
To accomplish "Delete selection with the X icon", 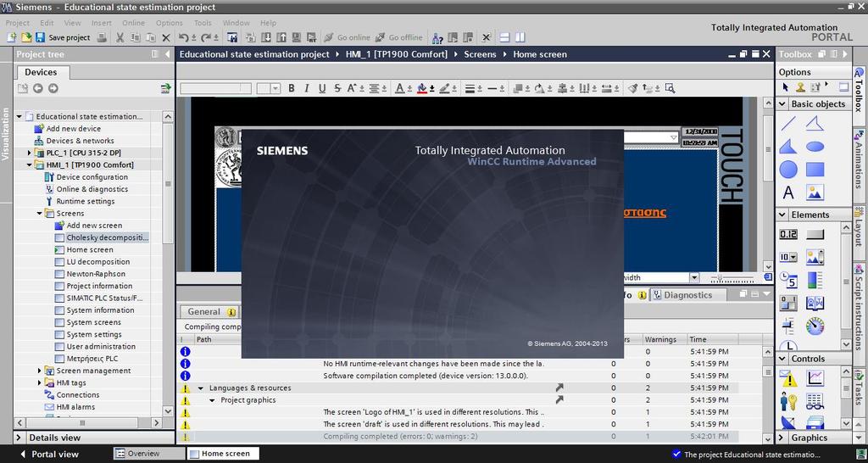I will tap(165, 37).
